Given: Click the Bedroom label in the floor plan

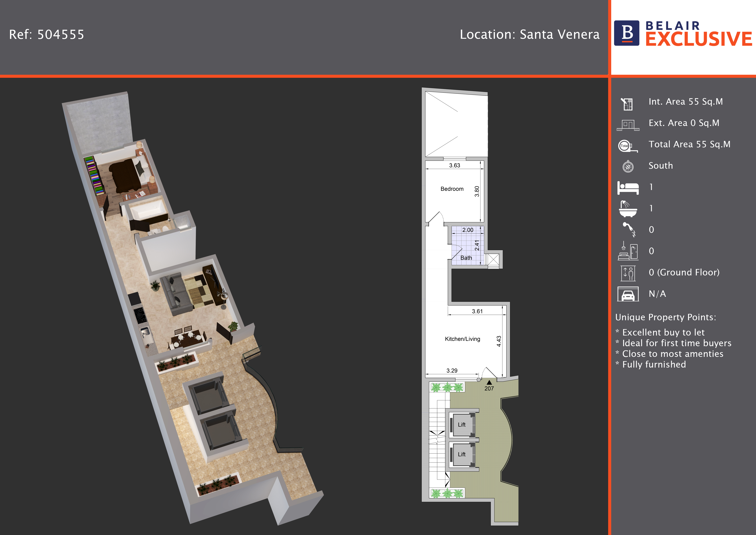Looking at the screenshot, I should 452,189.
